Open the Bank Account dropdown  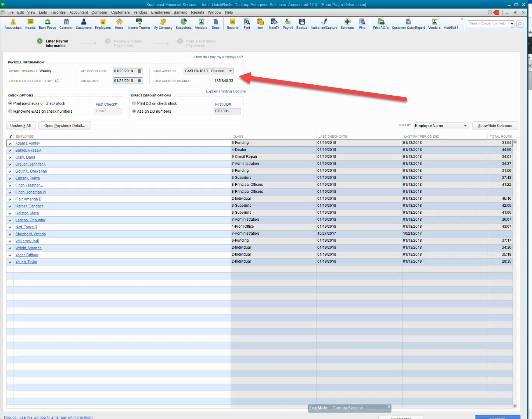230,71
